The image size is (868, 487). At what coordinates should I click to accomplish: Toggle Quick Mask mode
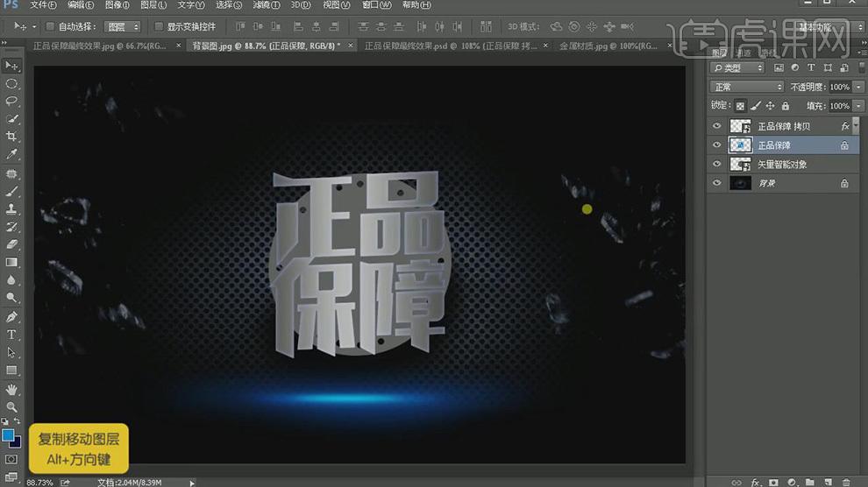(11, 459)
